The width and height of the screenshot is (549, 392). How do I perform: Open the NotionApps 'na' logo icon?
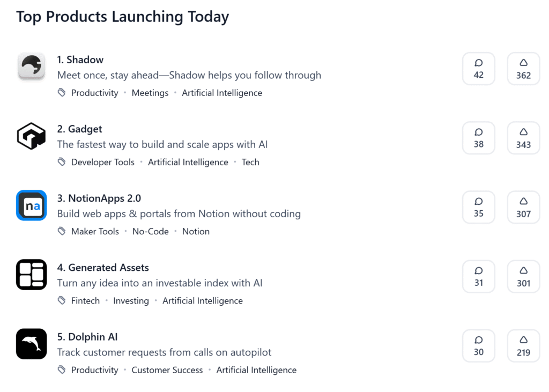point(32,205)
